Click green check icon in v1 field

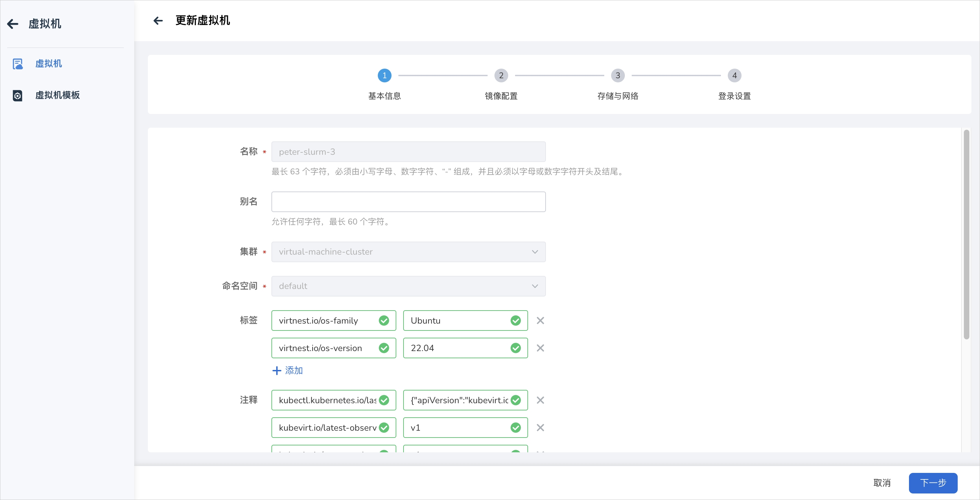point(515,427)
